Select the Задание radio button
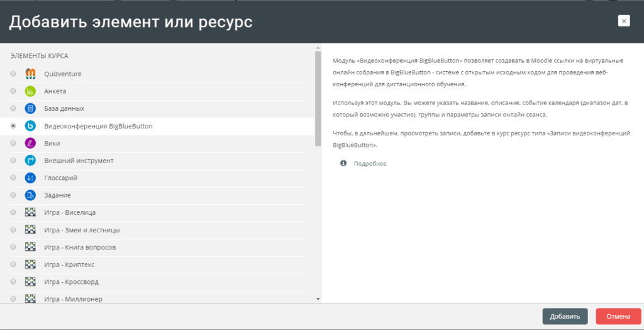644x330 pixels. click(x=13, y=195)
